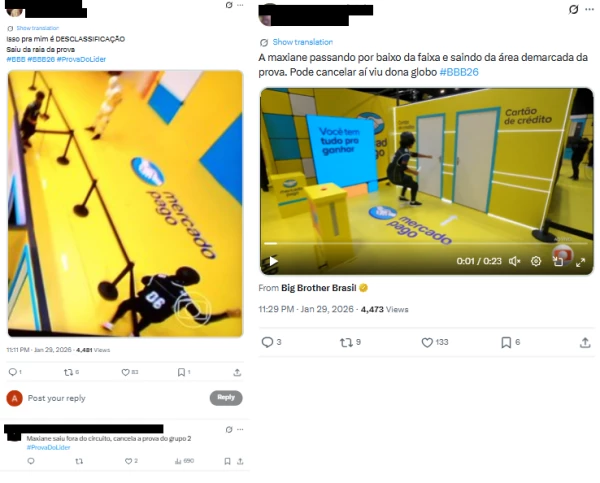Viewport: 600px width, 483px height.
Task: Share the right tweet via share icon
Action: [x=585, y=342]
